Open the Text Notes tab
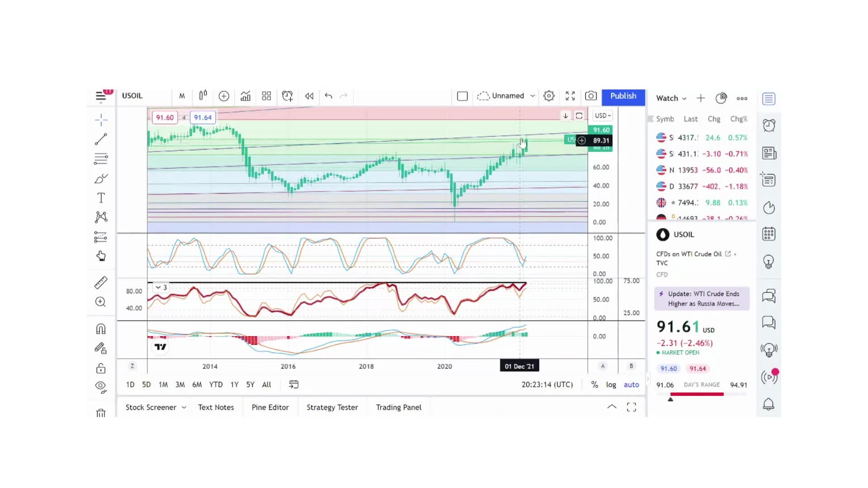 [216, 407]
